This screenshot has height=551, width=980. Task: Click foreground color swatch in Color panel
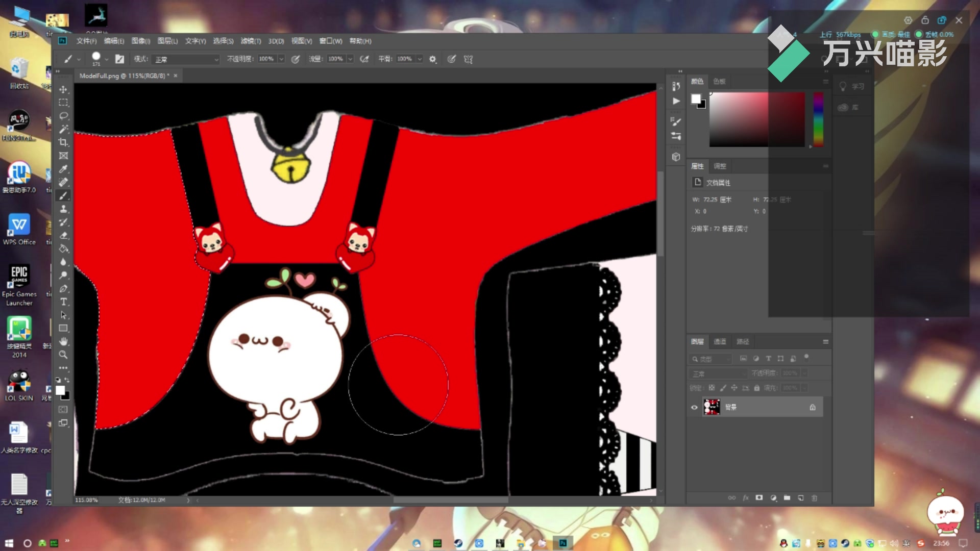click(696, 98)
